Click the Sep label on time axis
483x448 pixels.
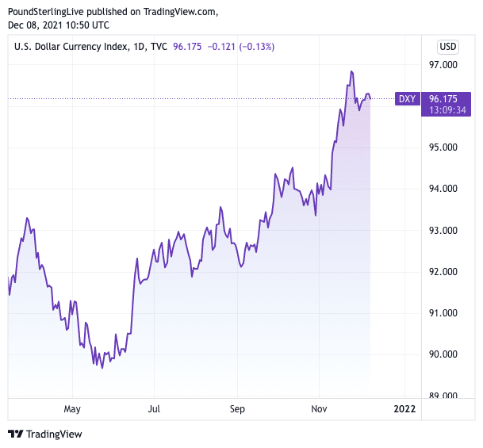pyautogui.click(x=236, y=409)
